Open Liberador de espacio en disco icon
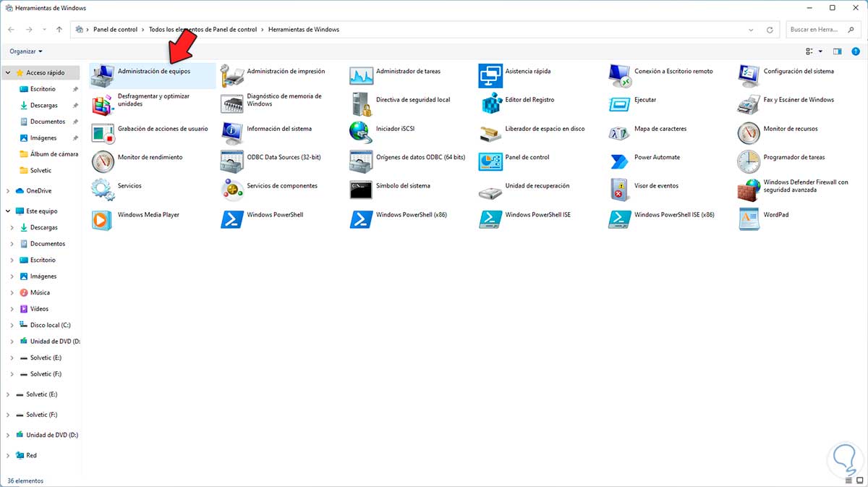This screenshot has height=487, width=868. [x=490, y=132]
